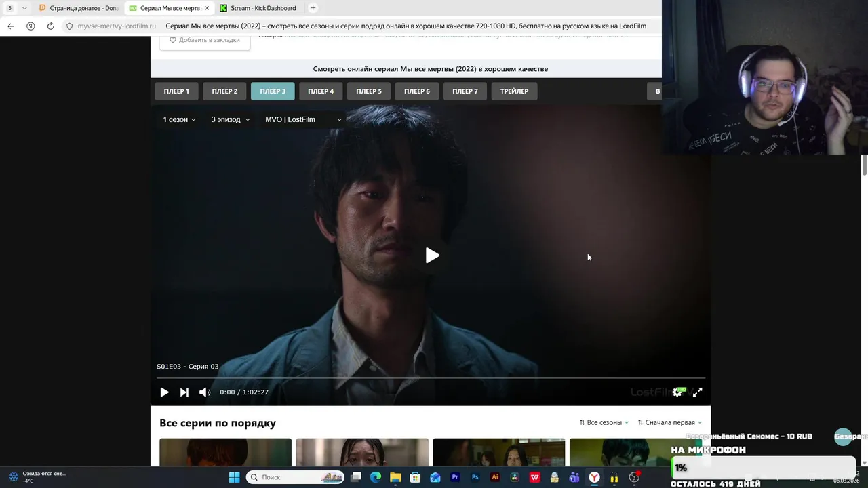This screenshot has width=868, height=488.
Task: Mute the player volume speaker icon
Action: tap(205, 392)
